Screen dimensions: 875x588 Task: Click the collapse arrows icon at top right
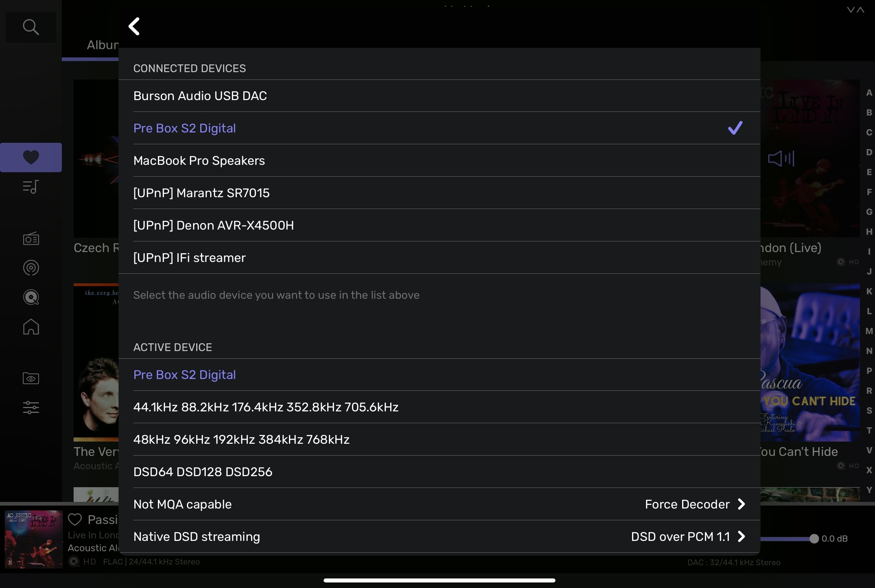[855, 10]
